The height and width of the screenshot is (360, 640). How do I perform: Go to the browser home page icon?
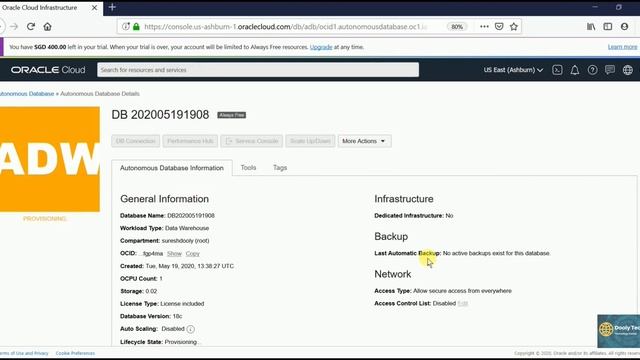click(x=47, y=27)
